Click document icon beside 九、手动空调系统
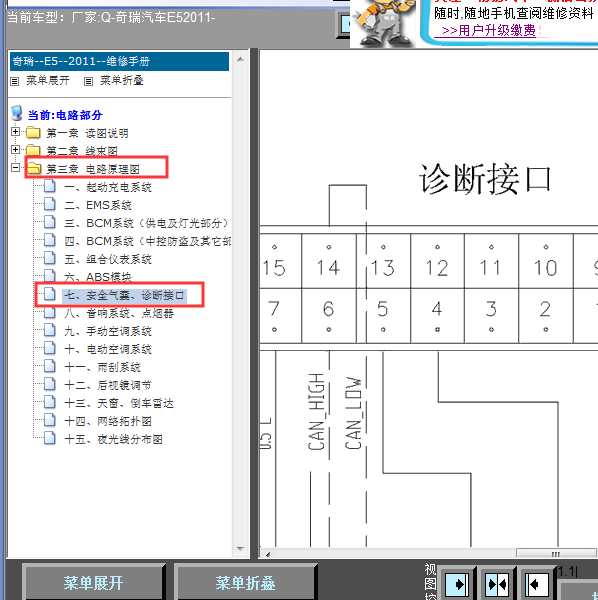 click(x=49, y=330)
